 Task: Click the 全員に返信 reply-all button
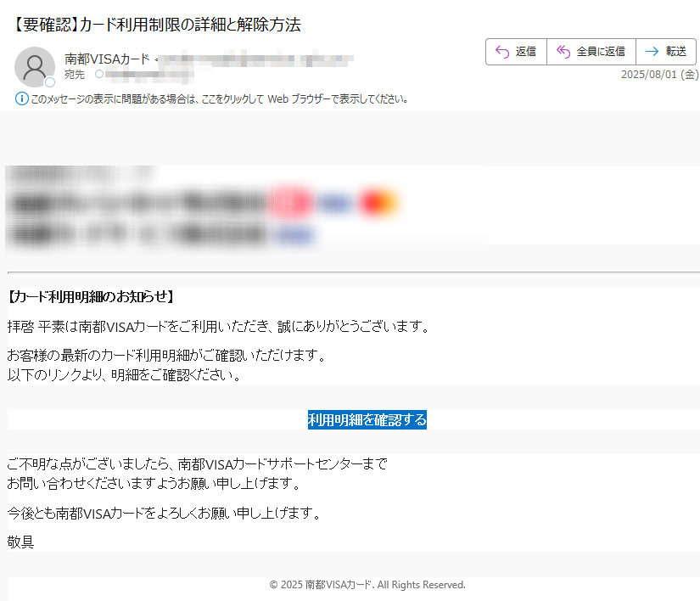[x=591, y=52]
